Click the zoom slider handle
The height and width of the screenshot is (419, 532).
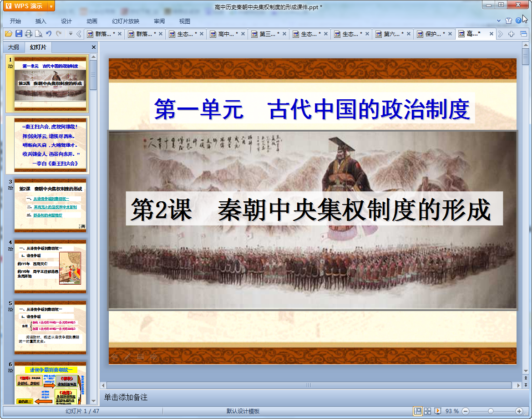[491, 411]
